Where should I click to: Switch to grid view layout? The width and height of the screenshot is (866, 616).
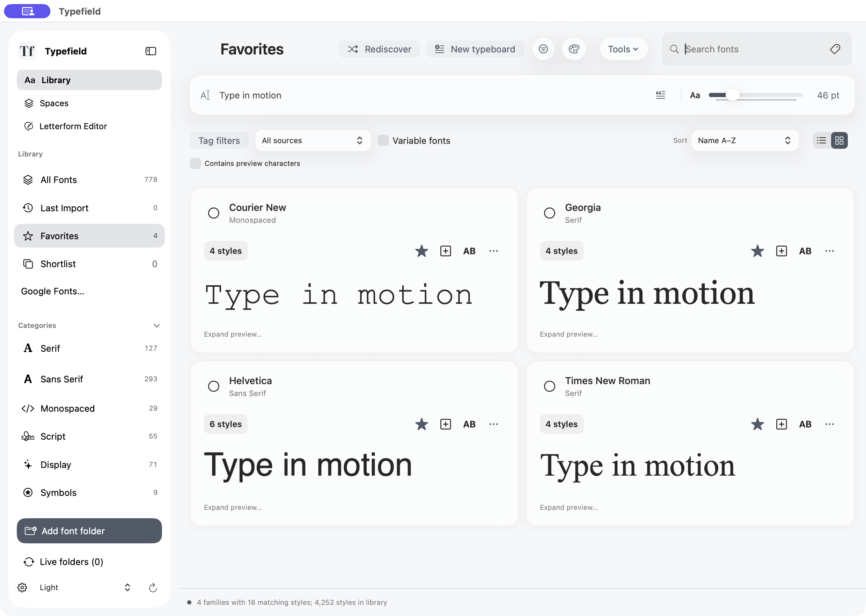click(x=839, y=140)
